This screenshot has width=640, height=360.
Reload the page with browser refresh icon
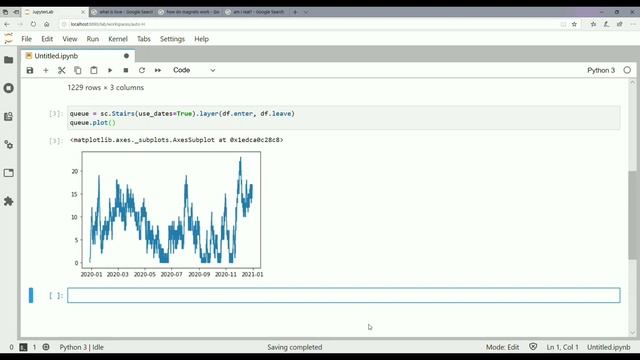(x=33, y=24)
